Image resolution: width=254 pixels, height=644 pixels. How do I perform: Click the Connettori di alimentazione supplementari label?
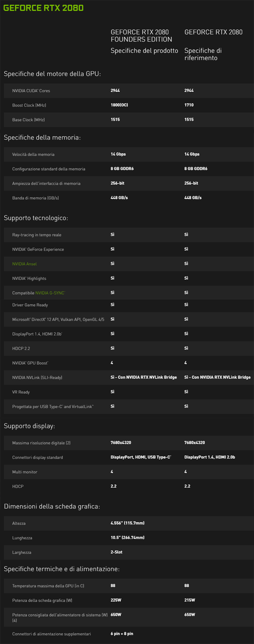(52, 634)
